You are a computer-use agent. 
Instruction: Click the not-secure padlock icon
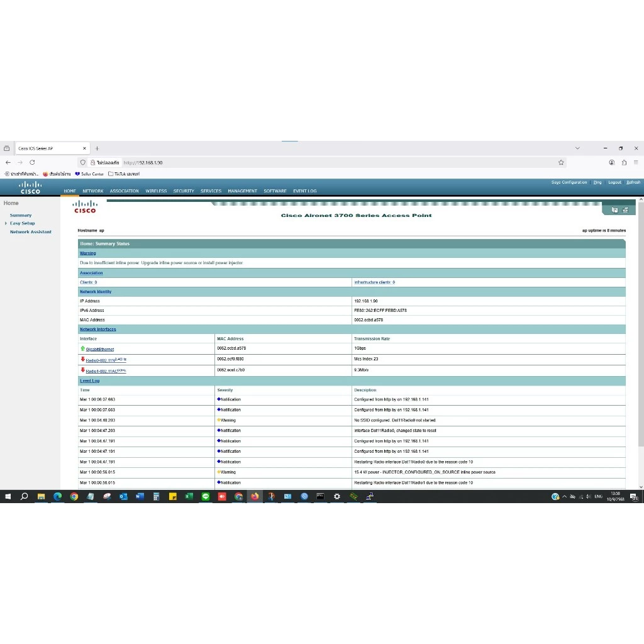click(x=93, y=163)
